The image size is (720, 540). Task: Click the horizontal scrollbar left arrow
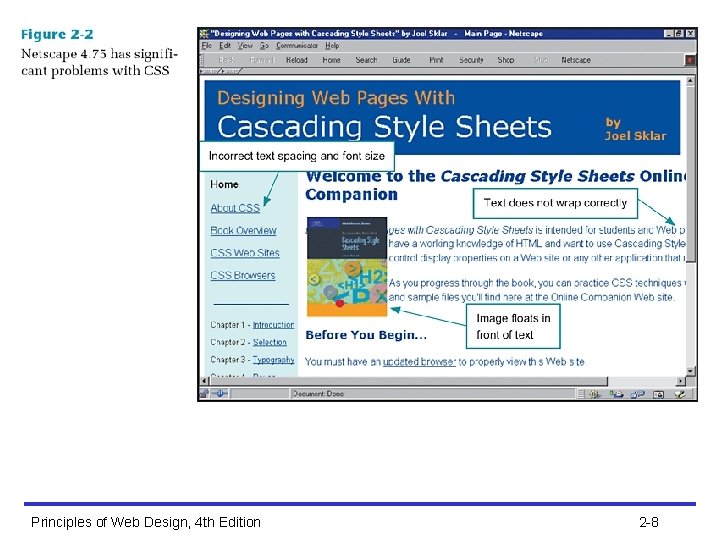pos(204,381)
